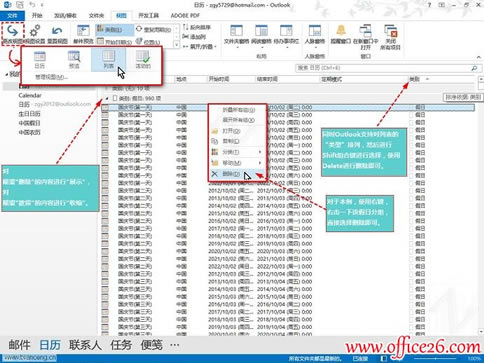Viewport: 484px width, 363px height.
Task: Open Reading Pane (阅读窗格) dropdown
Action: (261, 37)
